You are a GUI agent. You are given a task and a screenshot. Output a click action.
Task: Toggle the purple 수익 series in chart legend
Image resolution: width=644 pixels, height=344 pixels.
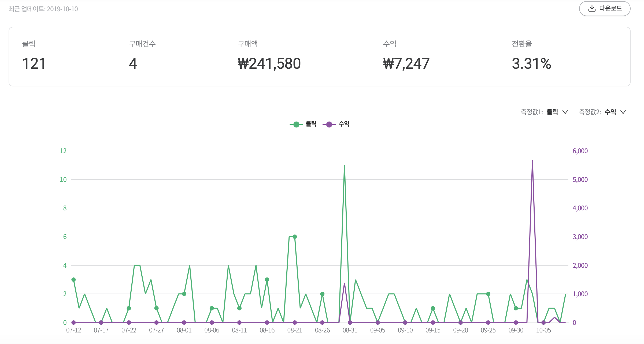tap(336, 124)
